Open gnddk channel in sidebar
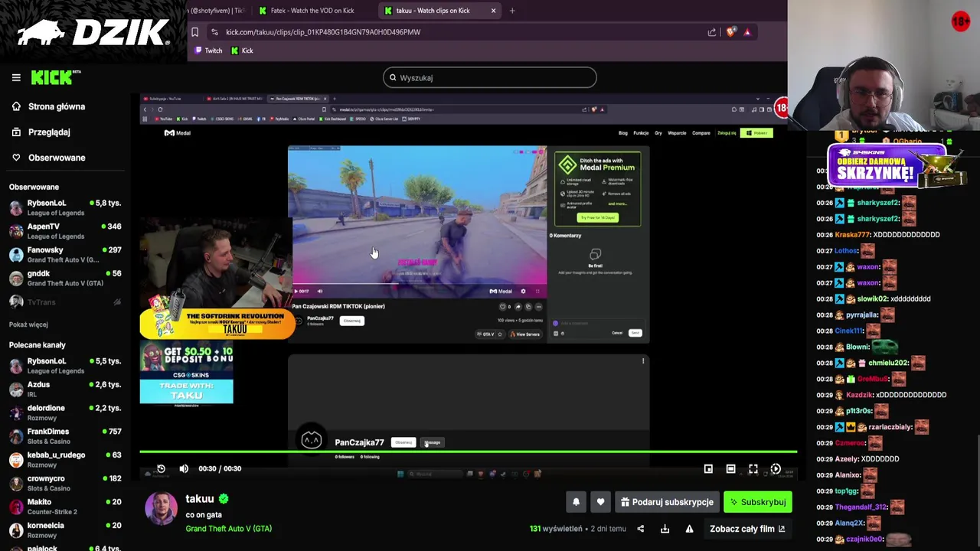The image size is (980, 551). [64, 278]
